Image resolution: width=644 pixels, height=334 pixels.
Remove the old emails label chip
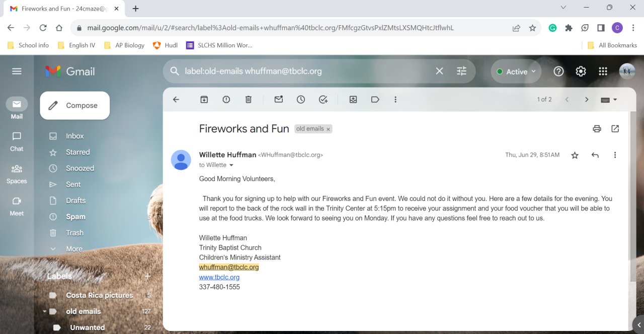point(328,129)
